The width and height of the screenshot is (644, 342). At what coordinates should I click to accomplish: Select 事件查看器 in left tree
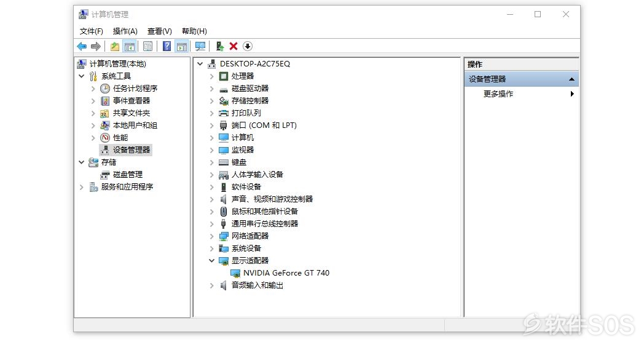[x=132, y=101]
